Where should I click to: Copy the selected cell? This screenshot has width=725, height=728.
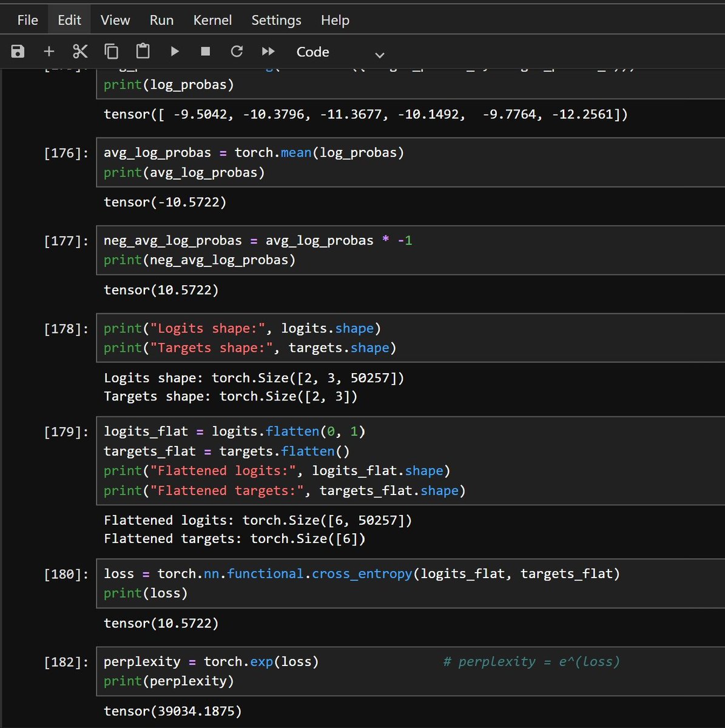point(112,52)
